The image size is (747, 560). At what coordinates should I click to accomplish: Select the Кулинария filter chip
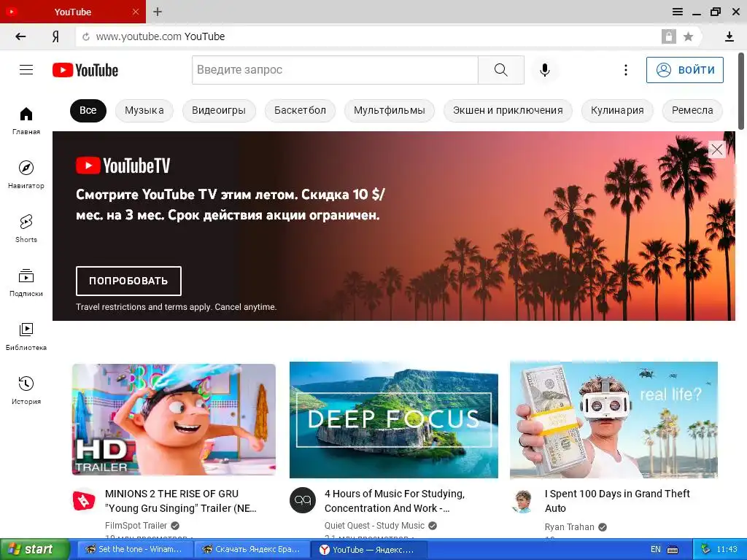tap(617, 111)
